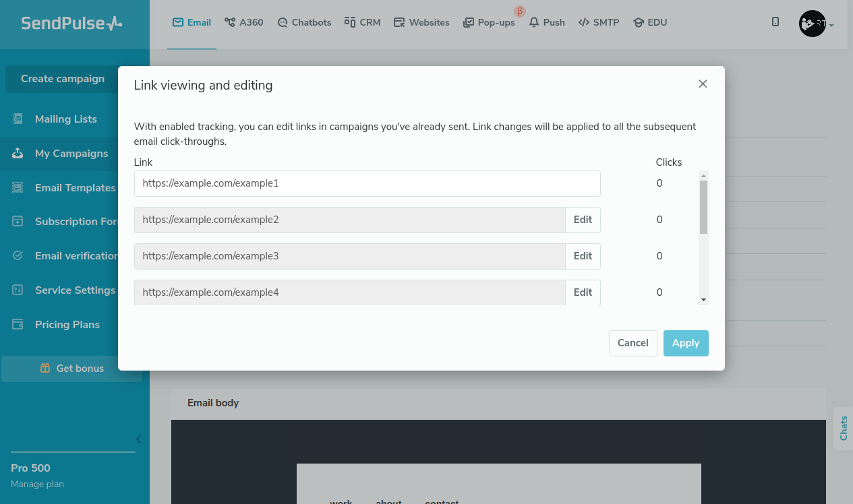Open the Chats side panel
853x504 pixels.
844,428
